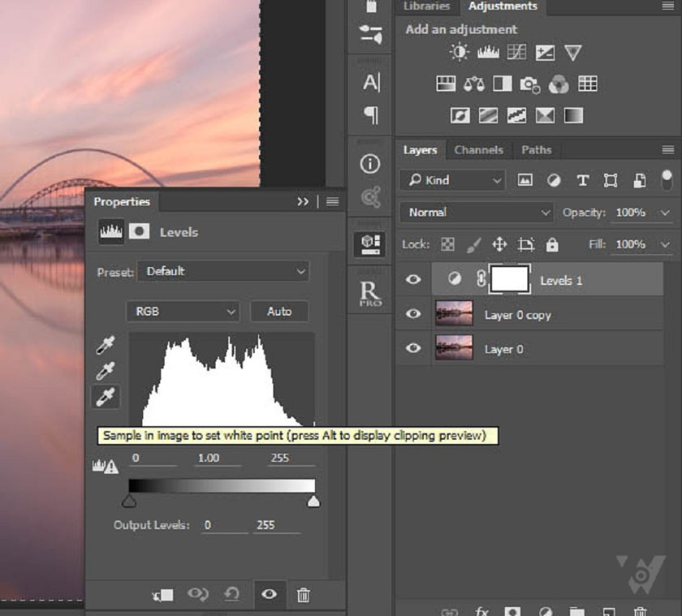Viewport: 682px width, 616px height.
Task: Reset Levels to adjustment defaults
Action: point(232,594)
